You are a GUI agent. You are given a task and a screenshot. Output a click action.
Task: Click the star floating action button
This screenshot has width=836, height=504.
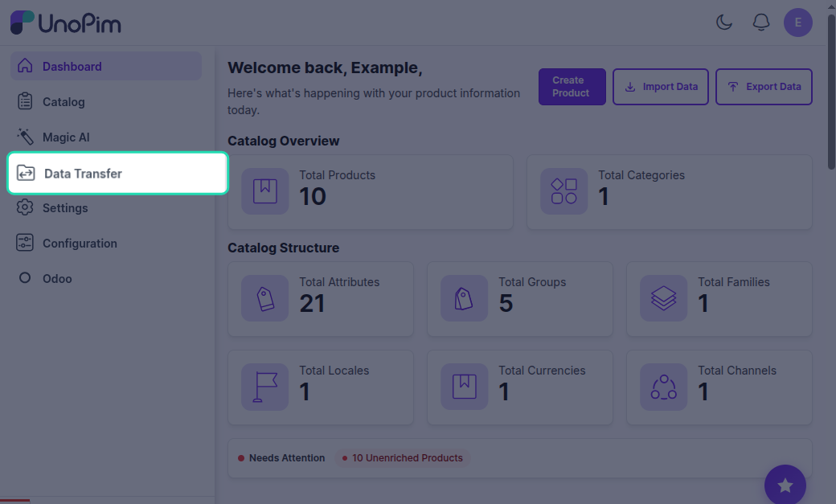(785, 486)
